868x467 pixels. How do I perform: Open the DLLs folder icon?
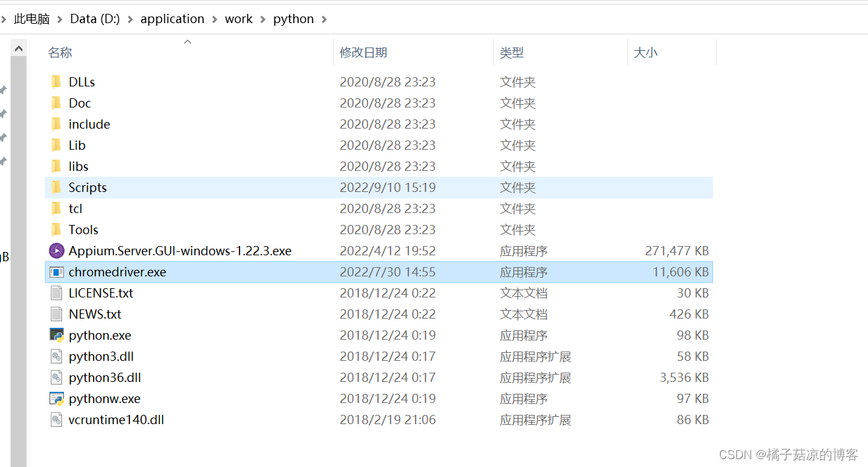click(x=56, y=81)
